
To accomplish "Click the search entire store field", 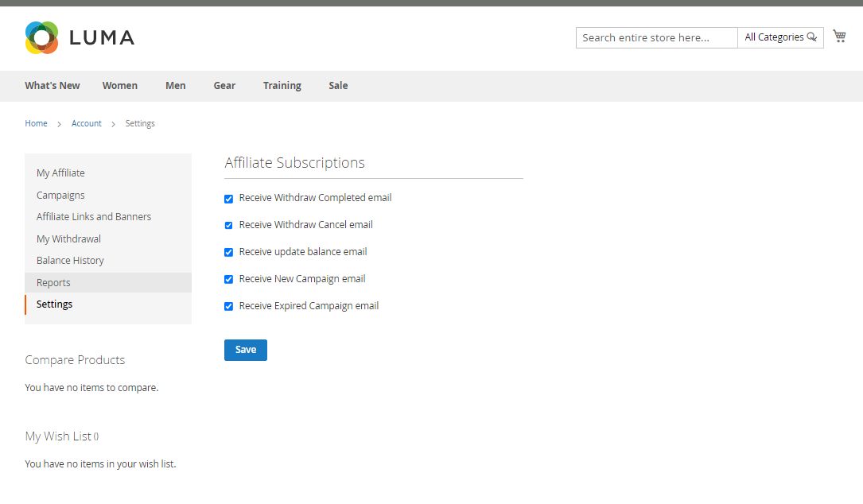I will click(x=656, y=37).
